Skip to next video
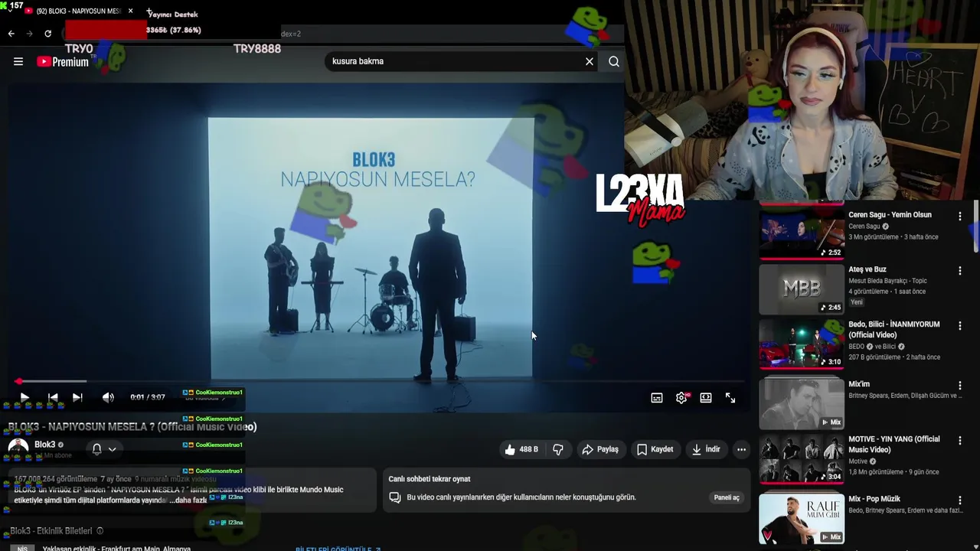The image size is (980, 551). 77,397
